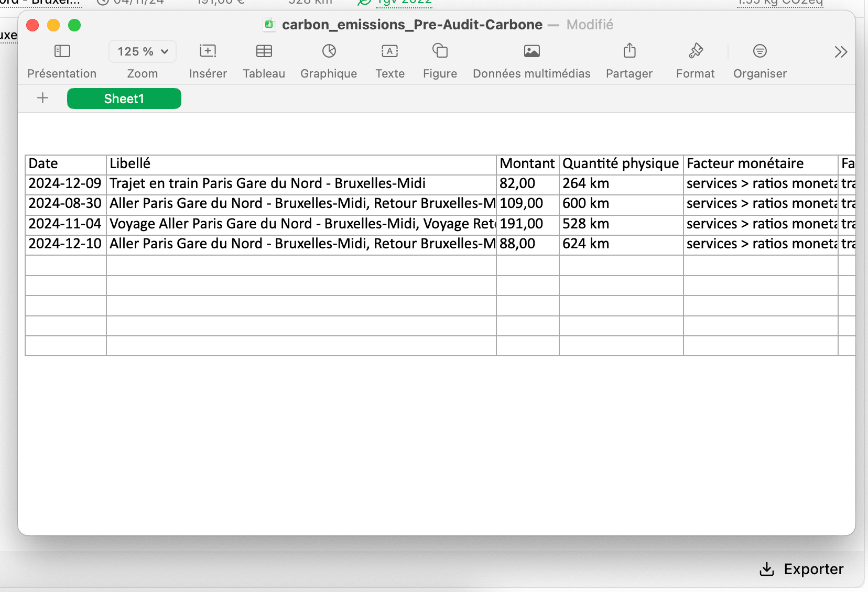Select 'services > ratios' cell in 2024-12-10 row
This screenshot has height=592, width=868.
(761, 245)
